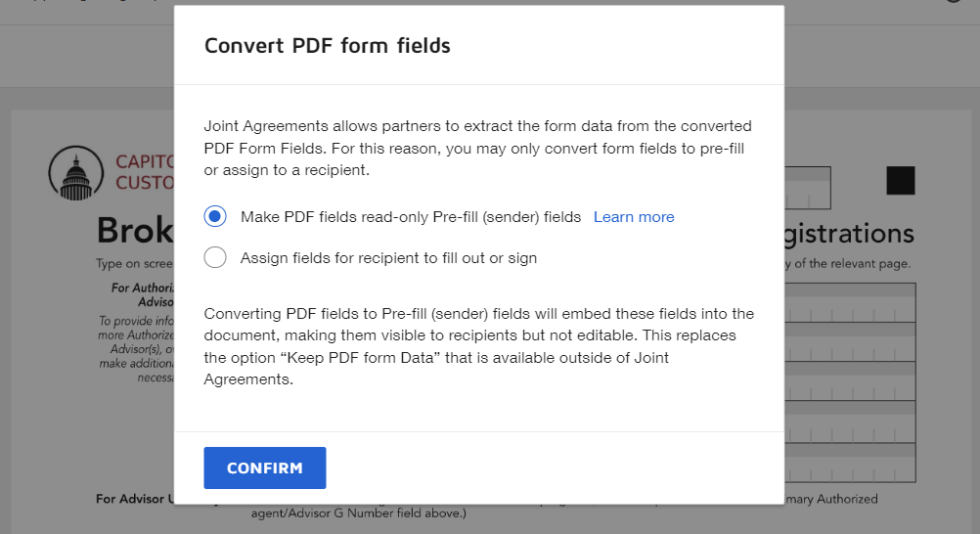Image resolution: width=980 pixels, height=534 pixels.
Task: Click the red CAPITO company name text
Action: pyautogui.click(x=145, y=162)
